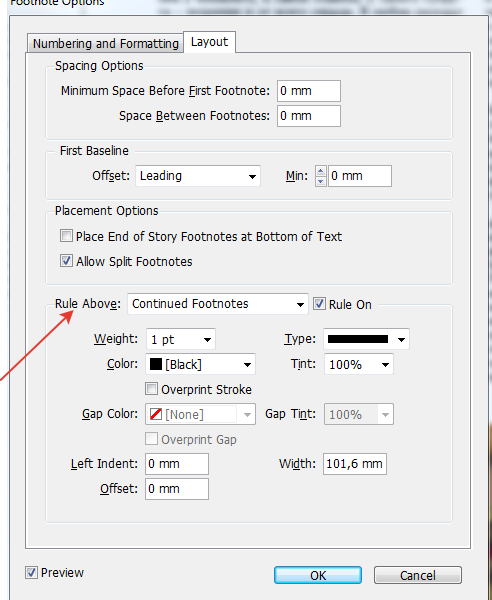The image size is (492, 600).
Task: Toggle Allow Split Footnotes checkbox
Action: click(66, 261)
